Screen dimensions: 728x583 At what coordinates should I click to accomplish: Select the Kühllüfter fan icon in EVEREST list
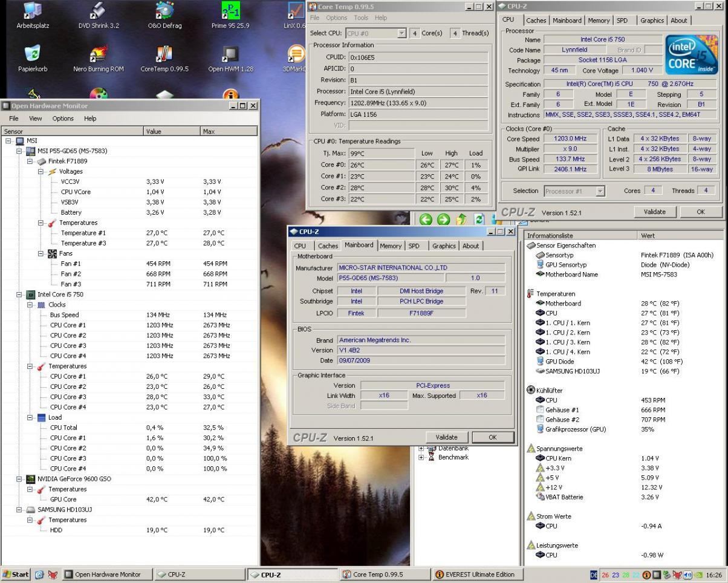coord(531,391)
